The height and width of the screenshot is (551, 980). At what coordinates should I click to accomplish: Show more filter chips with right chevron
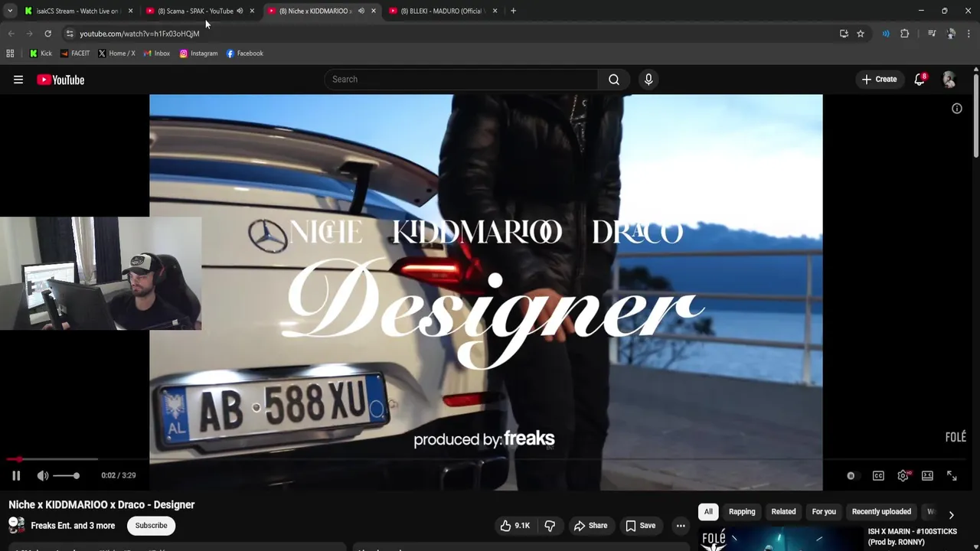tap(951, 515)
